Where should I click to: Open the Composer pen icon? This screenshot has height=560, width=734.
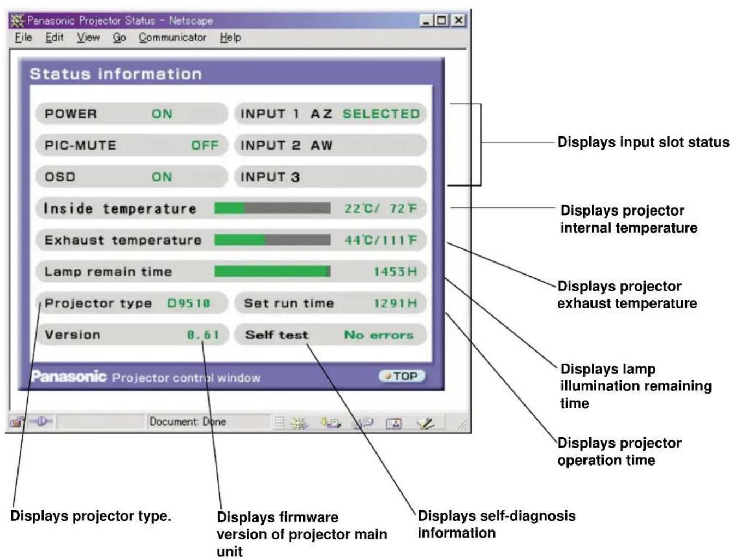(425, 422)
